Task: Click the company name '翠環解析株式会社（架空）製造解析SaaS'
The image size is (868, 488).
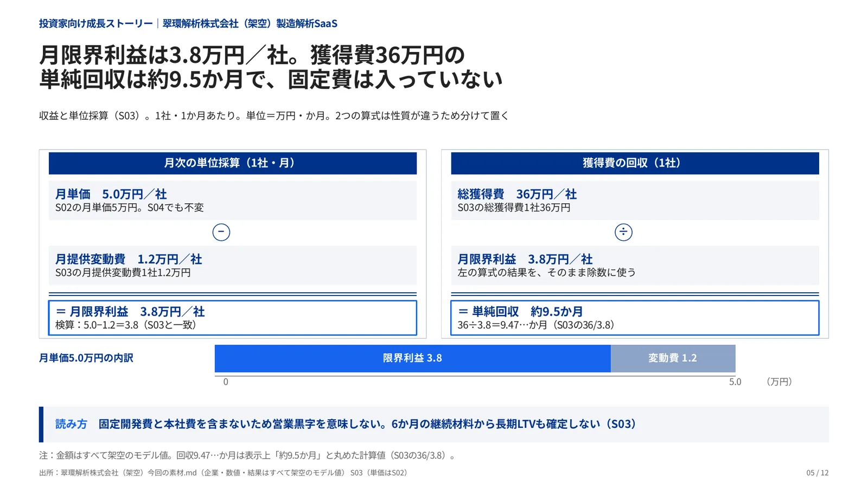Action: point(250,23)
